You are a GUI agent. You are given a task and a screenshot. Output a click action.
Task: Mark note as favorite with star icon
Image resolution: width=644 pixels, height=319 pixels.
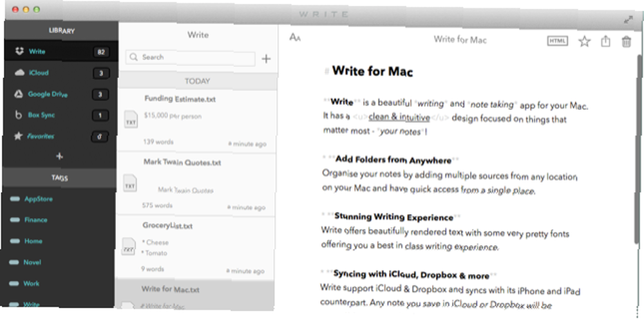pos(584,41)
